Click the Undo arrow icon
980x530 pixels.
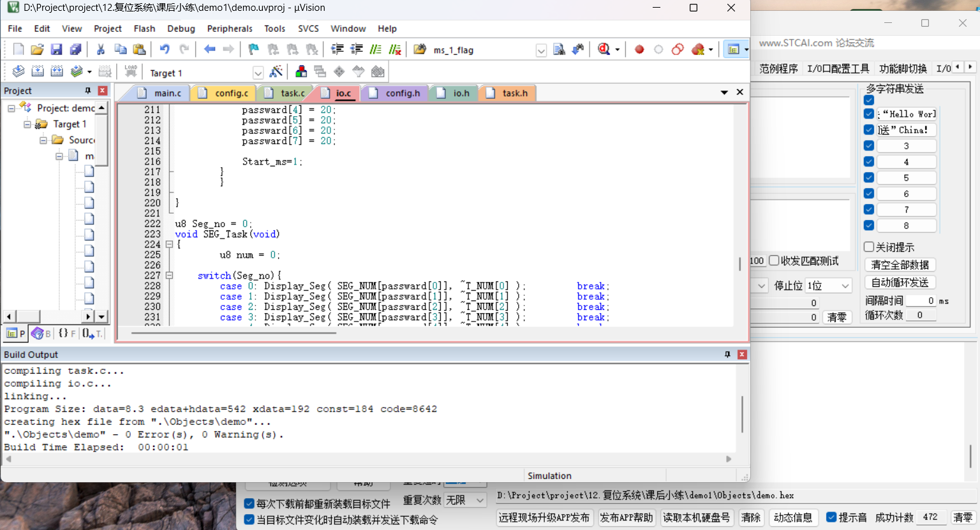(x=165, y=50)
